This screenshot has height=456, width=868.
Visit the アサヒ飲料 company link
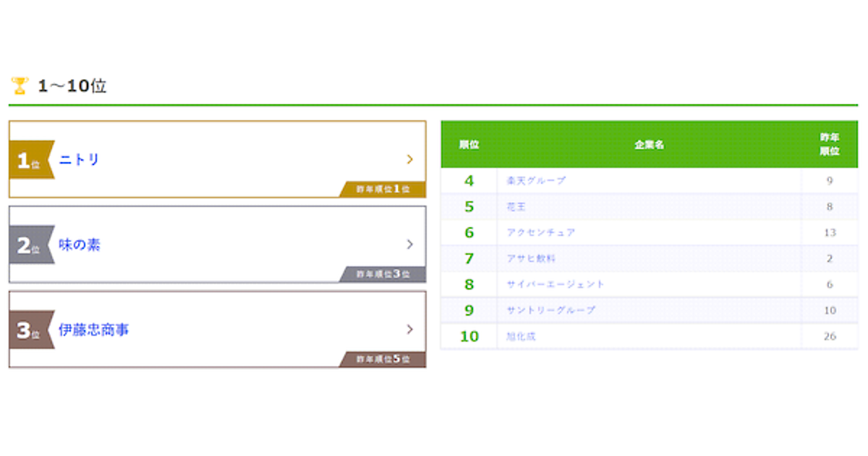531,258
